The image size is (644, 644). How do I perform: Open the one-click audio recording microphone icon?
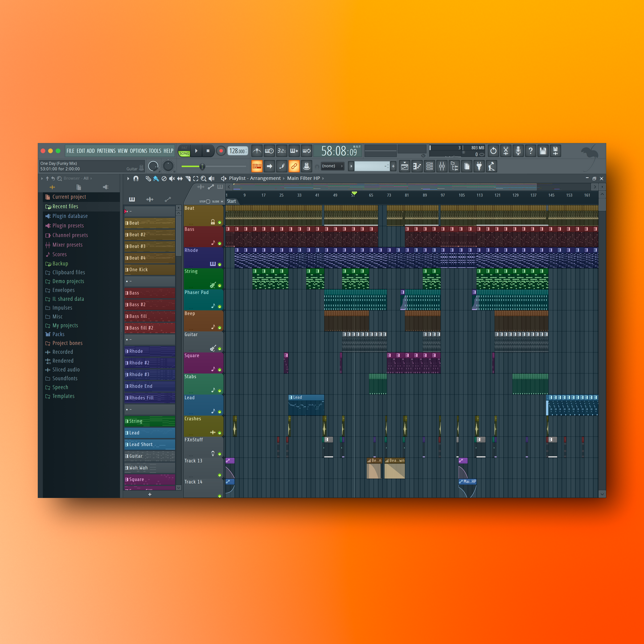tap(518, 151)
